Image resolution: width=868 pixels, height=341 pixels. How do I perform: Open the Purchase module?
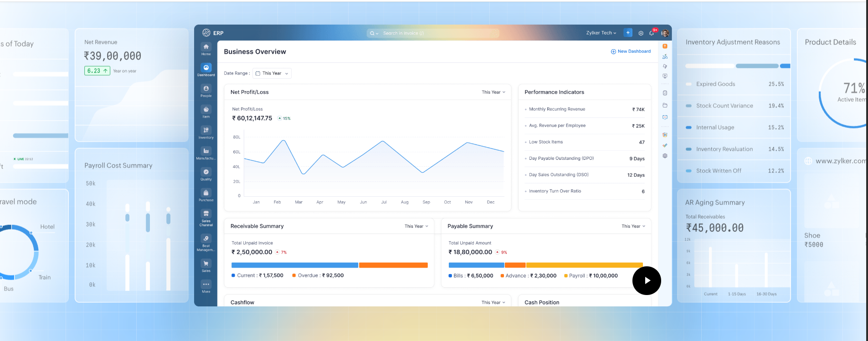(x=206, y=195)
